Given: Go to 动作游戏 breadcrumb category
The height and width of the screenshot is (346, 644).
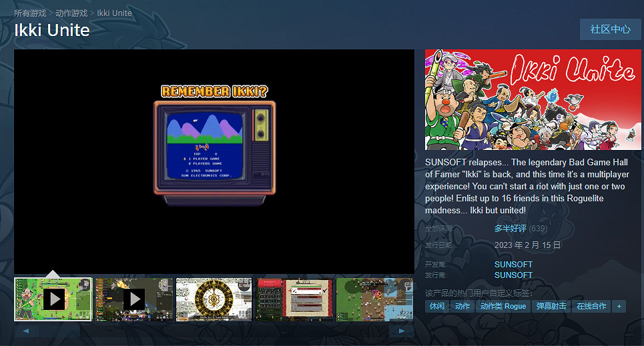Looking at the screenshot, I should pyautogui.click(x=71, y=13).
